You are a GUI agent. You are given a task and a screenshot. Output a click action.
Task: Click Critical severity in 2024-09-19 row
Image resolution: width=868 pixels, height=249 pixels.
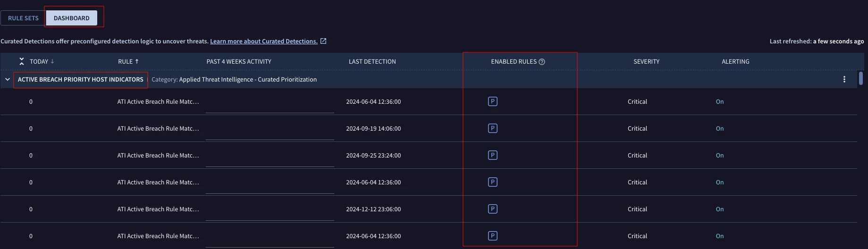click(637, 128)
